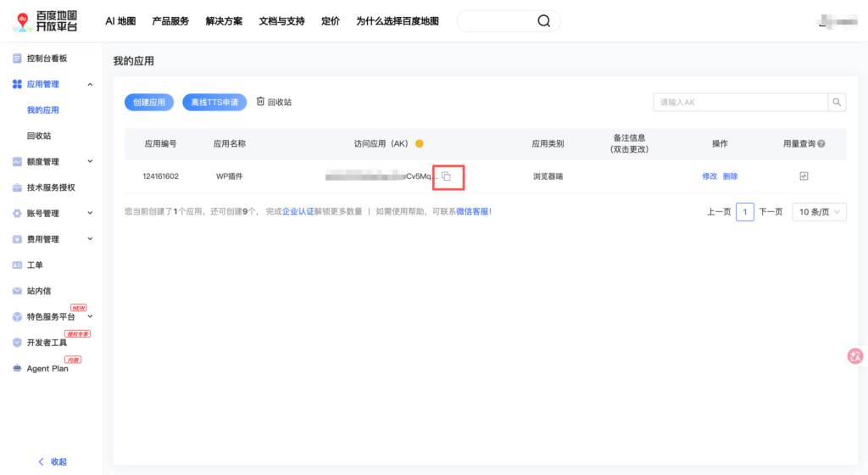
Task: Click the 离线TTS申请 button
Action: click(x=214, y=103)
